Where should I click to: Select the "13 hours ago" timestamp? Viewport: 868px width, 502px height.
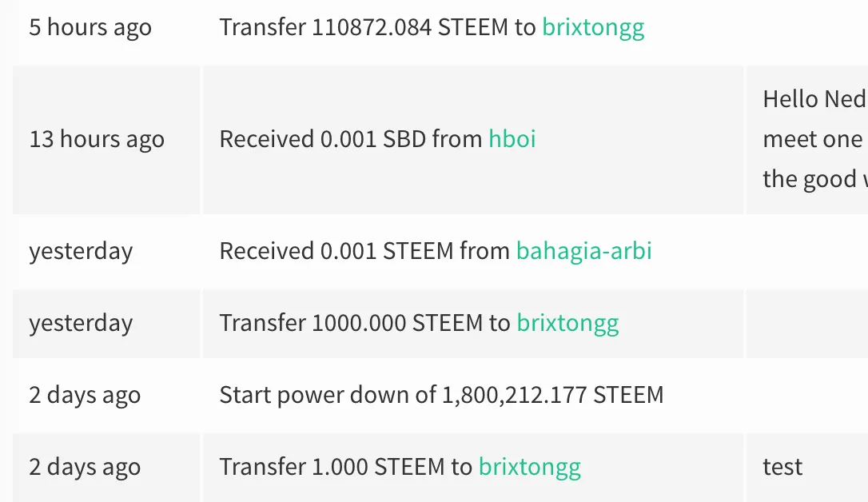(97, 140)
